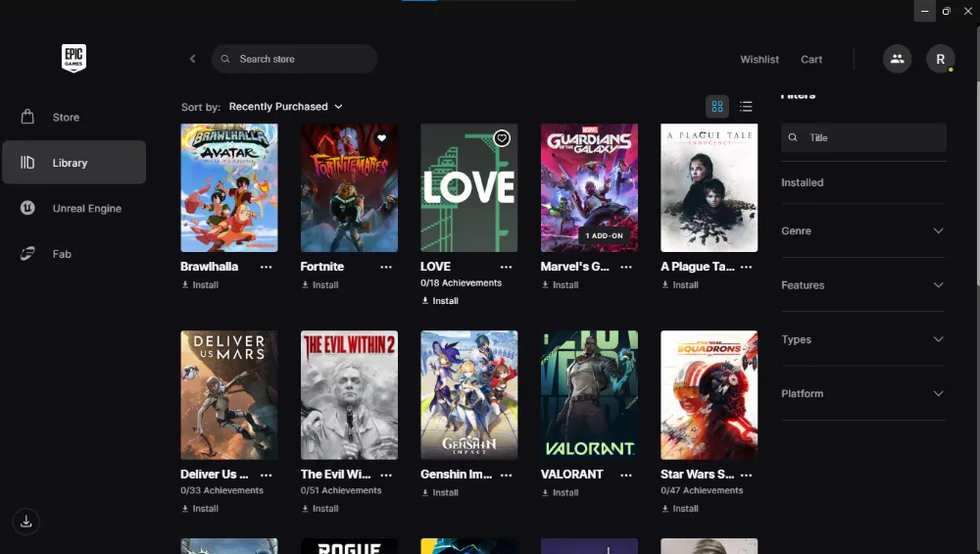
Task: Open the Brawlhalla cover thumbnail
Action: click(228, 187)
